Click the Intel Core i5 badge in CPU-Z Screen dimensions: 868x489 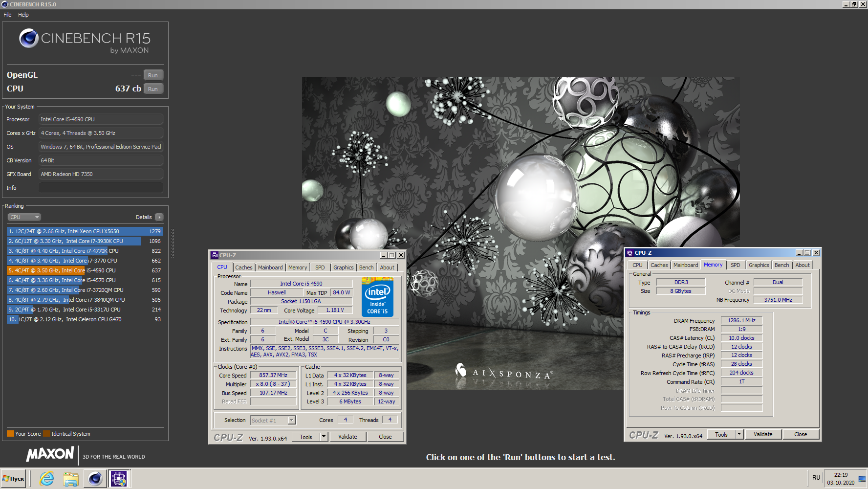377,297
